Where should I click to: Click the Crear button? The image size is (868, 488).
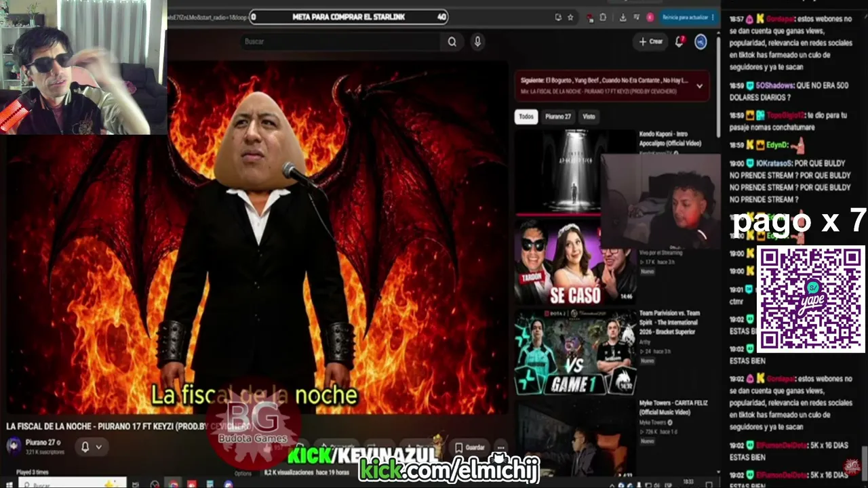pyautogui.click(x=651, y=42)
